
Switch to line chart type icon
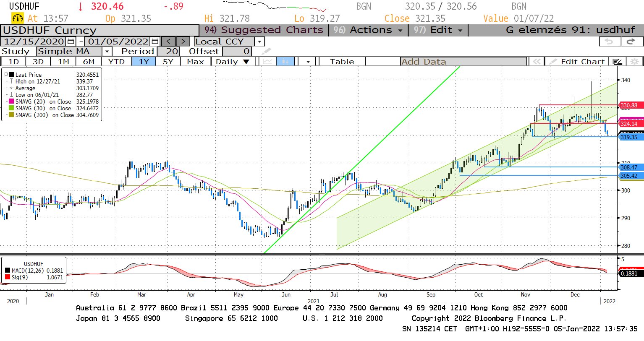(x=267, y=62)
